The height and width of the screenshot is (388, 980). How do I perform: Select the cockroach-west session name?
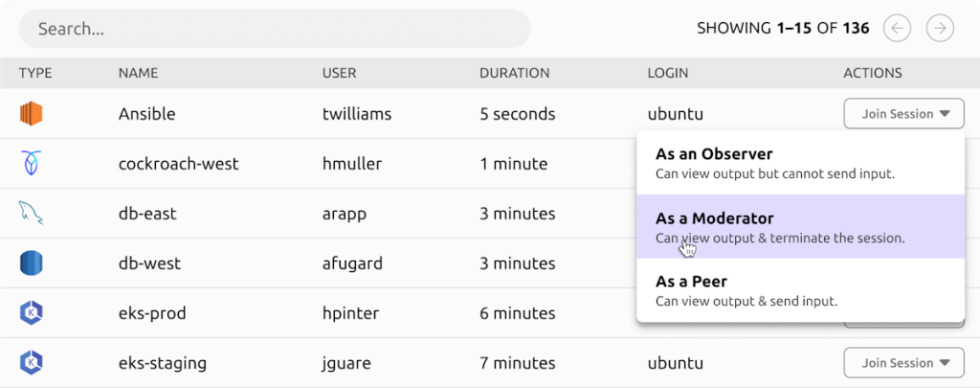coord(178,164)
